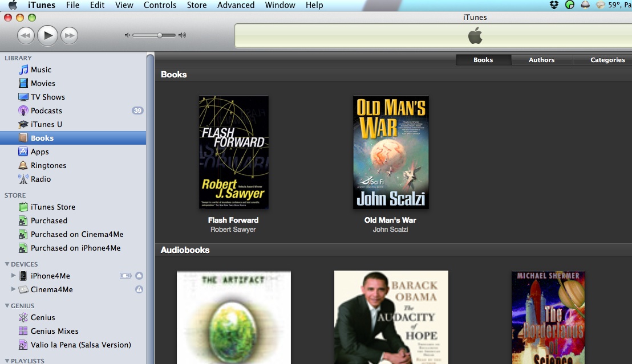Select The Artifact audiobook cover

(x=234, y=317)
